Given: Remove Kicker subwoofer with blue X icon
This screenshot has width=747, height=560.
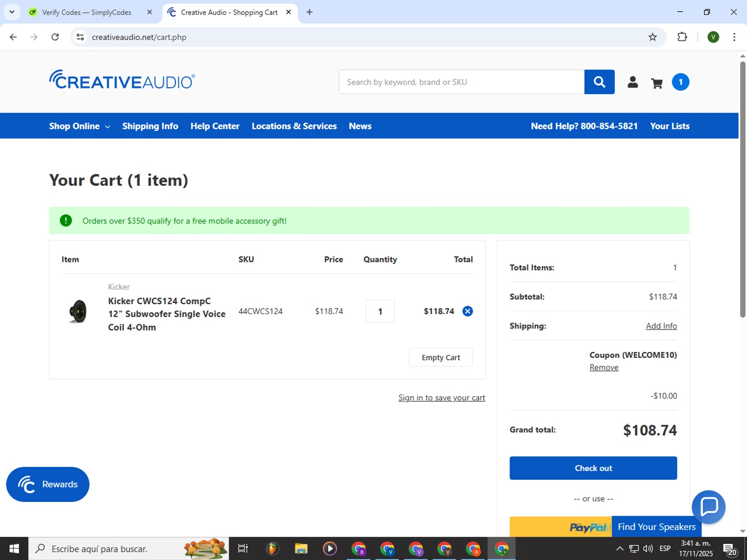Looking at the screenshot, I should [467, 311].
